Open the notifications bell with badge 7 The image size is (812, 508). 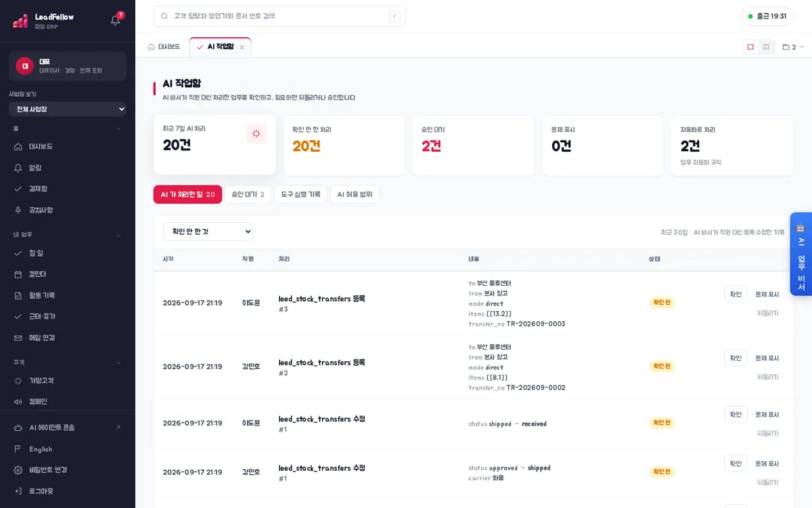point(116,20)
